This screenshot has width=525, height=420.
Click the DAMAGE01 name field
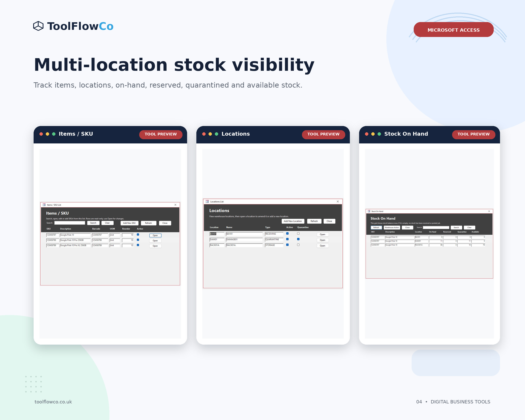click(244, 240)
